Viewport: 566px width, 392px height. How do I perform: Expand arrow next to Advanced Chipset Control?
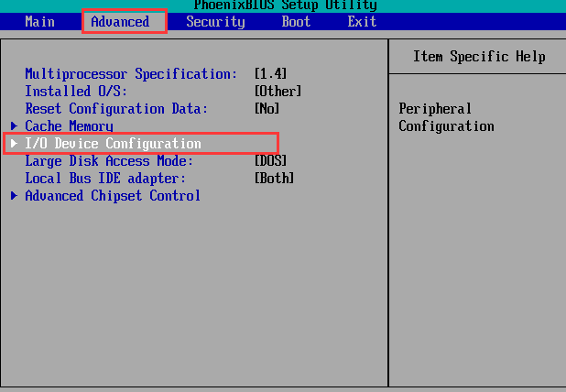click(14, 196)
